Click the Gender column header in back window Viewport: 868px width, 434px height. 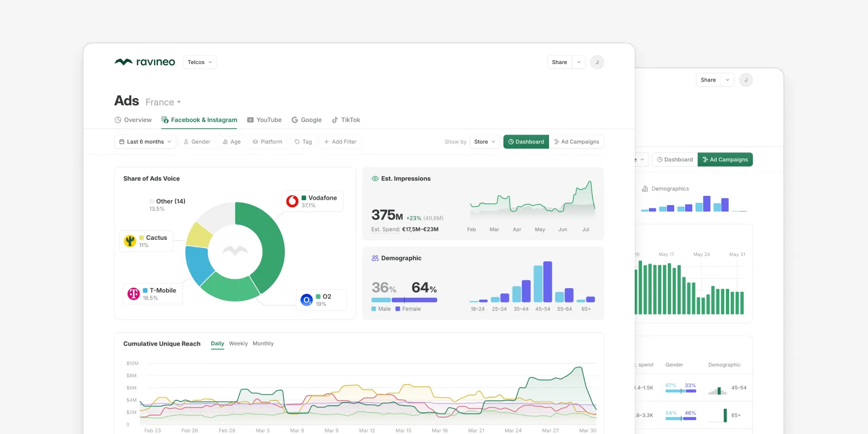[674, 365]
